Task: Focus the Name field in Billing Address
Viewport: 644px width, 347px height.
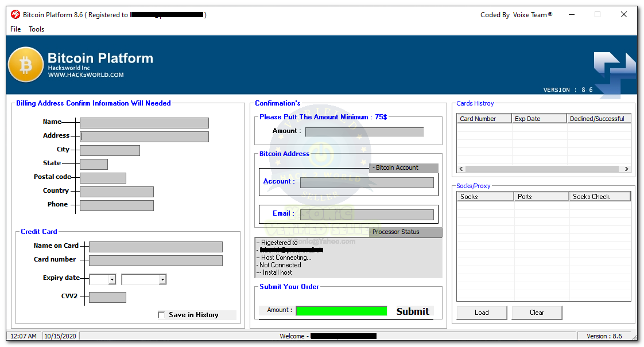Action: pyautogui.click(x=144, y=123)
